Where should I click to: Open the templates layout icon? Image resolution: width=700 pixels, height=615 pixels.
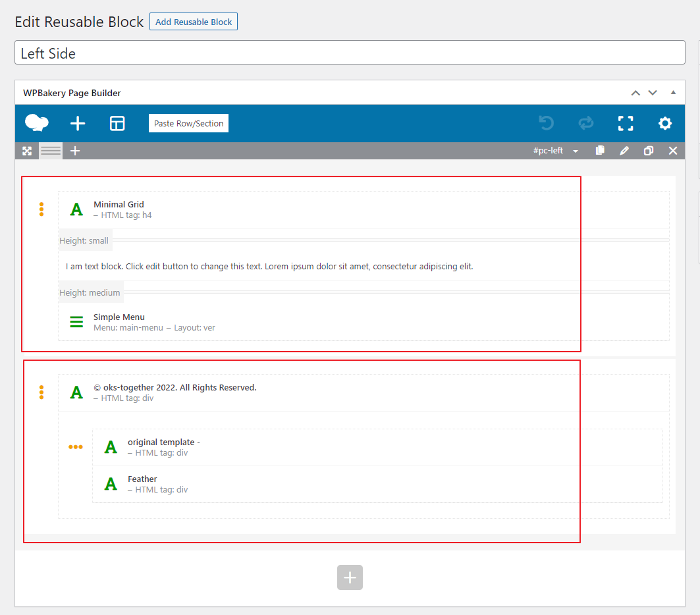117,123
